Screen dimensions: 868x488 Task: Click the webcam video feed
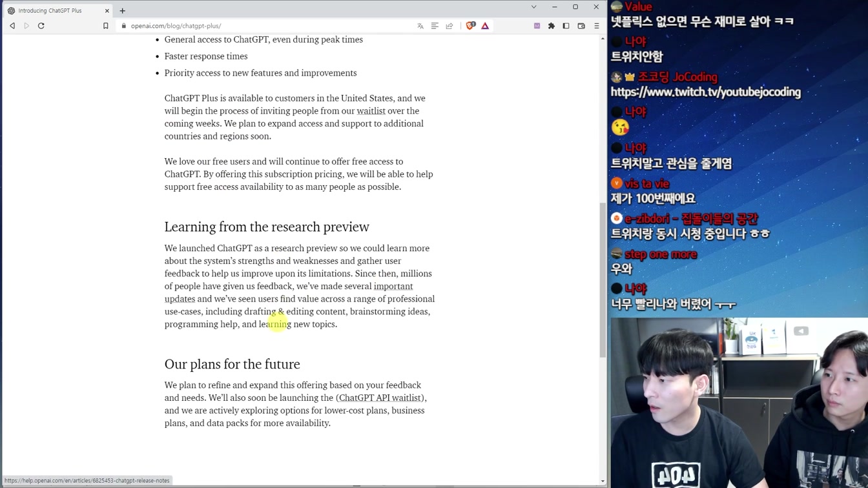tap(739, 402)
